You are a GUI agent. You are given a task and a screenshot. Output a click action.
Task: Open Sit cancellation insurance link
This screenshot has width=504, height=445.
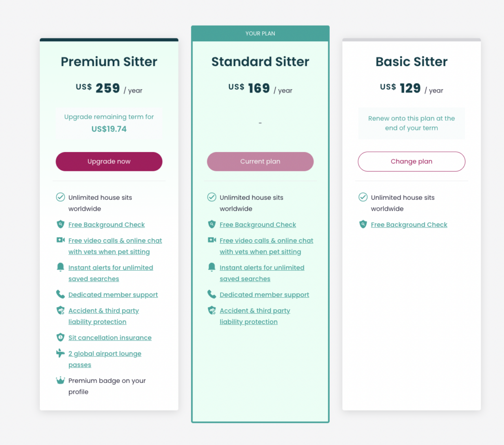click(x=110, y=338)
